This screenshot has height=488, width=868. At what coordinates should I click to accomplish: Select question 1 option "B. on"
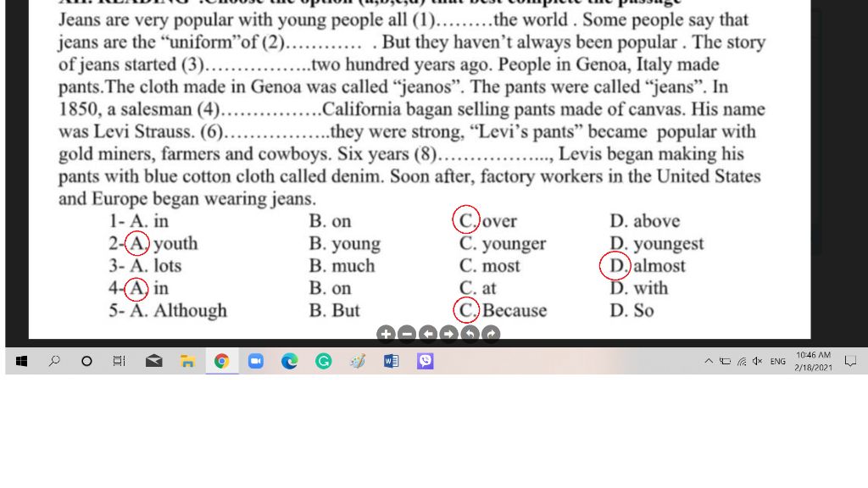330,221
